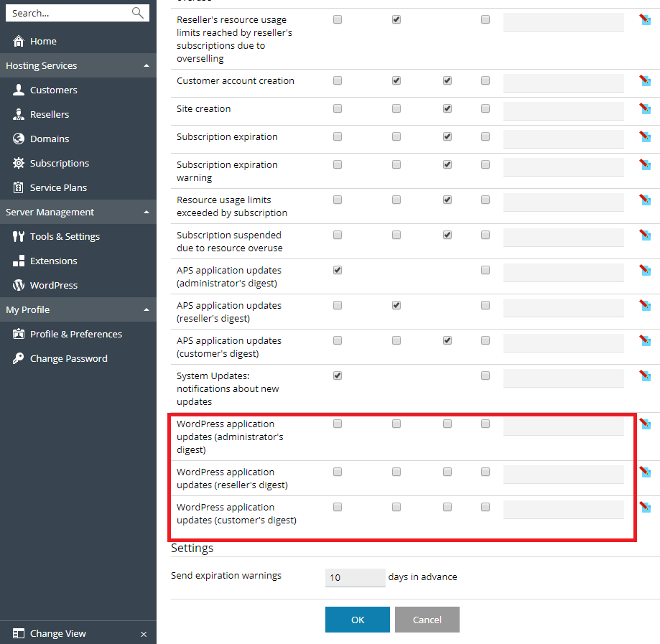Click the expiration warnings days field
660x644 pixels.
coord(355,577)
